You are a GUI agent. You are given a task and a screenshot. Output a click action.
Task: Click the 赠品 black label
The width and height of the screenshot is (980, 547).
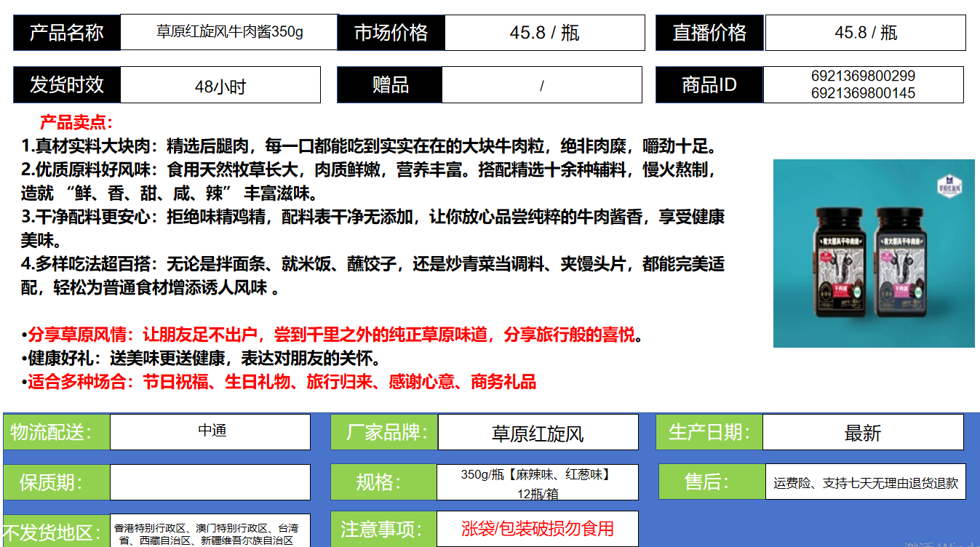point(390,85)
